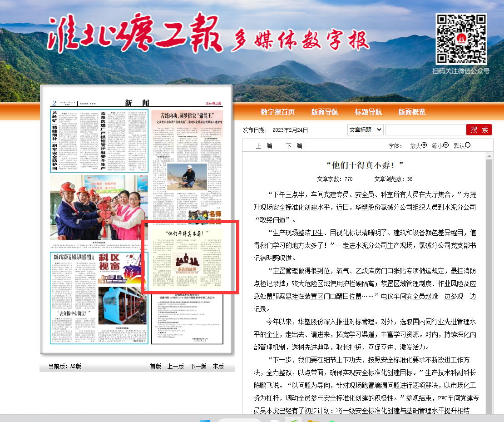Open 版面导航 in navigation bar

coord(325,112)
